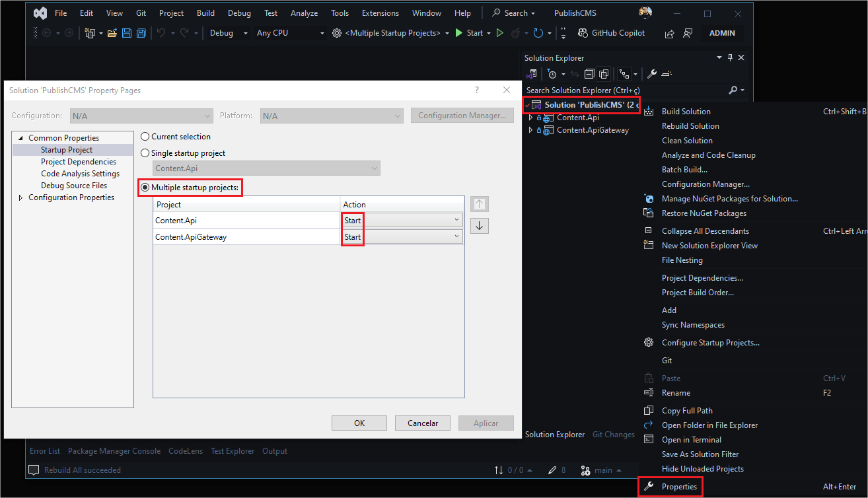The height and width of the screenshot is (498, 868).
Task: Choose Open in Terminal from context menu
Action: [x=692, y=440]
